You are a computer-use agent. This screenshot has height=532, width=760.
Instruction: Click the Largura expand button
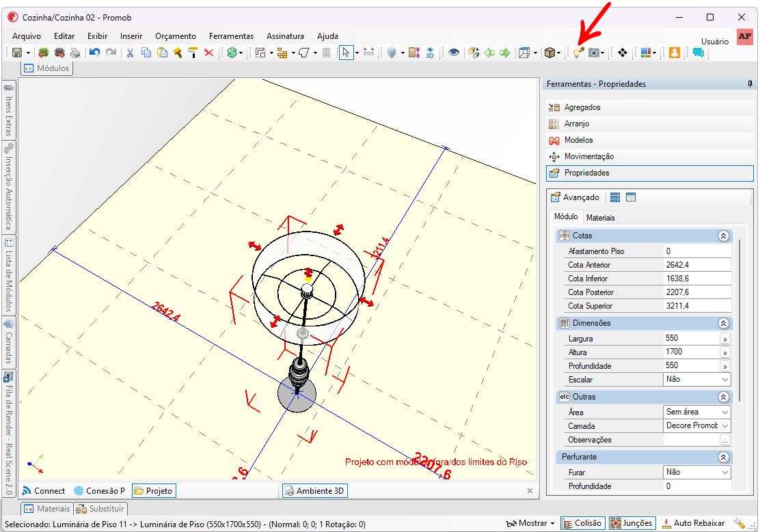click(724, 339)
